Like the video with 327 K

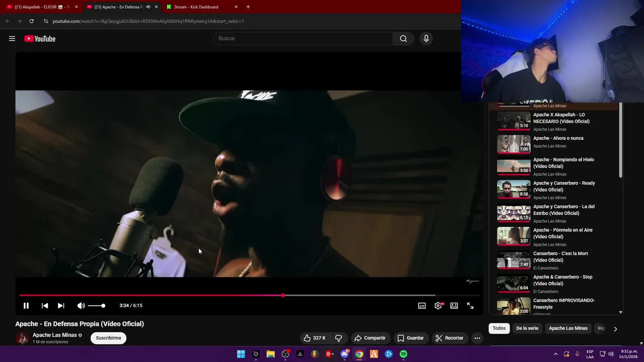(314, 338)
